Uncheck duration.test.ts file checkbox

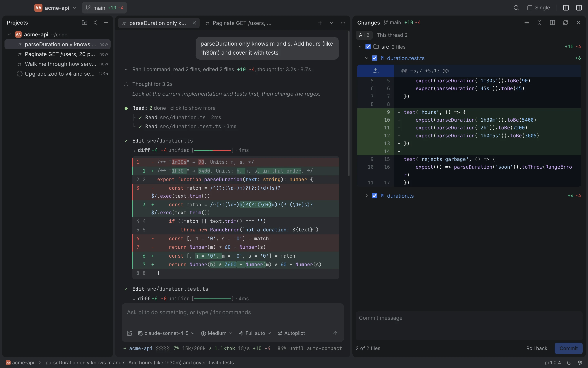pos(375,58)
